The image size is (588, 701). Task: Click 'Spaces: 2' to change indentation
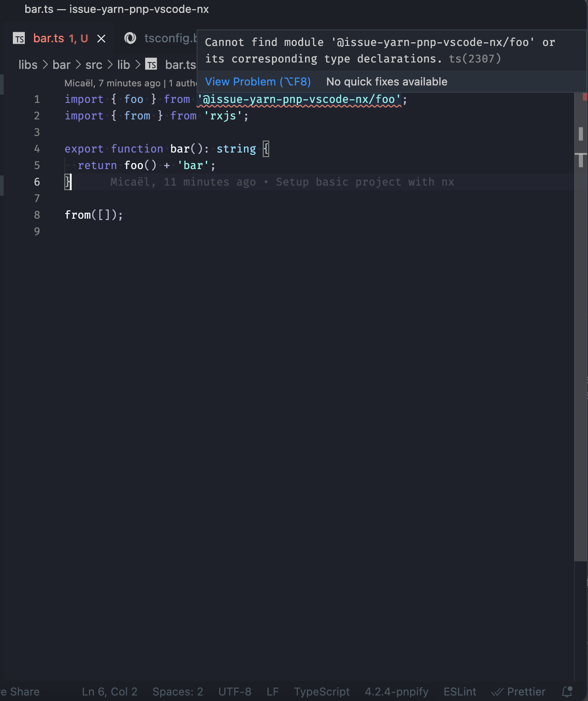click(x=177, y=691)
